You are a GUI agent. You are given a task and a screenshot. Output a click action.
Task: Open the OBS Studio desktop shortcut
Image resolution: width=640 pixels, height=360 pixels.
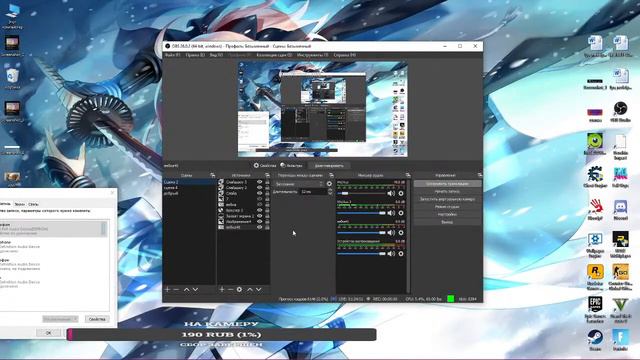(x=620, y=112)
